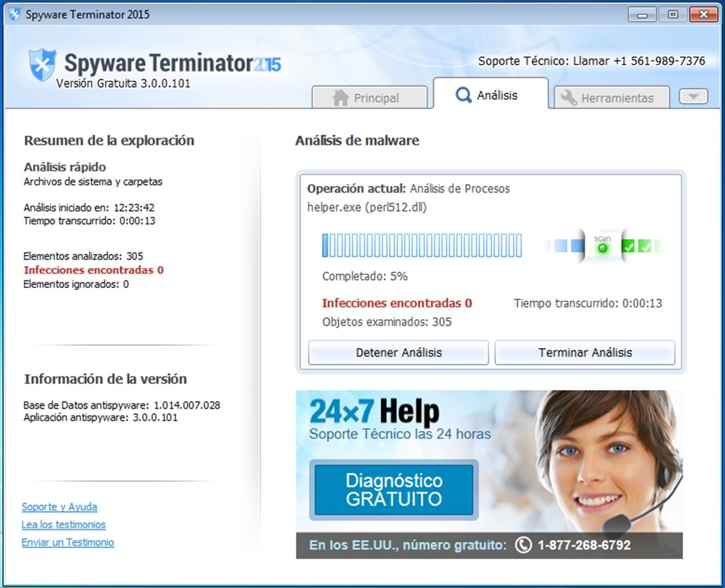Click 'Completado: 5%' text
Viewport: 725px width, 588px height.
point(365,277)
